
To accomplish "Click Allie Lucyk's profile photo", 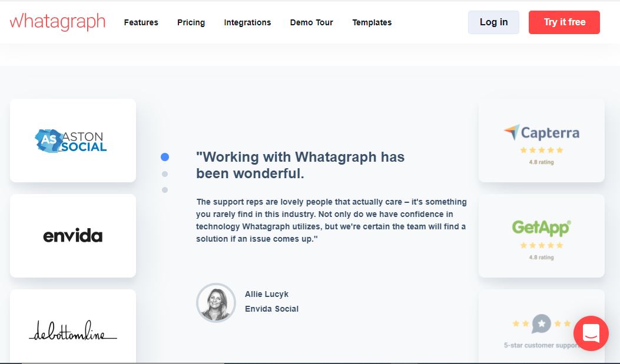I will [x=216, y=303].
